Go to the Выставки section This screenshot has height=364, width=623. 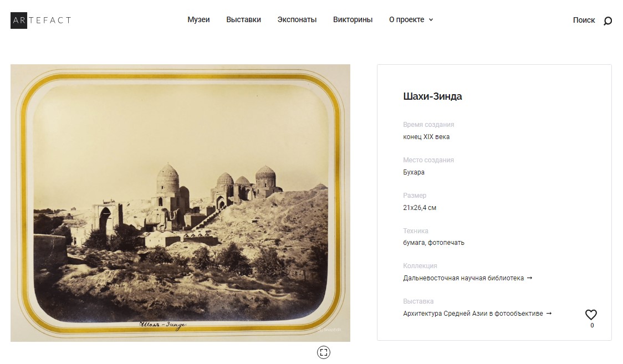(x=243, y=19)
